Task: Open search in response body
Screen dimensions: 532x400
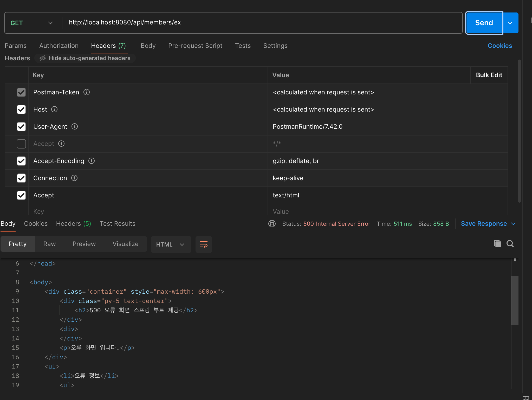Action: (x=510, y=244)
